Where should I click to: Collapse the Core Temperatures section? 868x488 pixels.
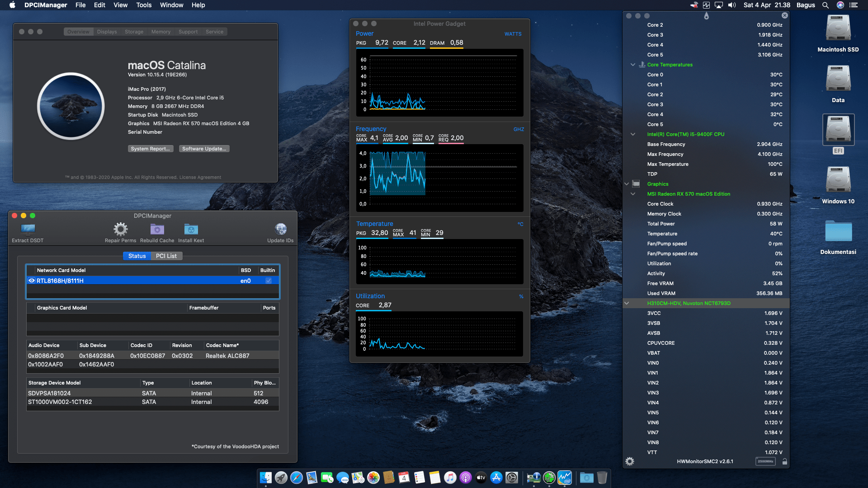point(632,65)
